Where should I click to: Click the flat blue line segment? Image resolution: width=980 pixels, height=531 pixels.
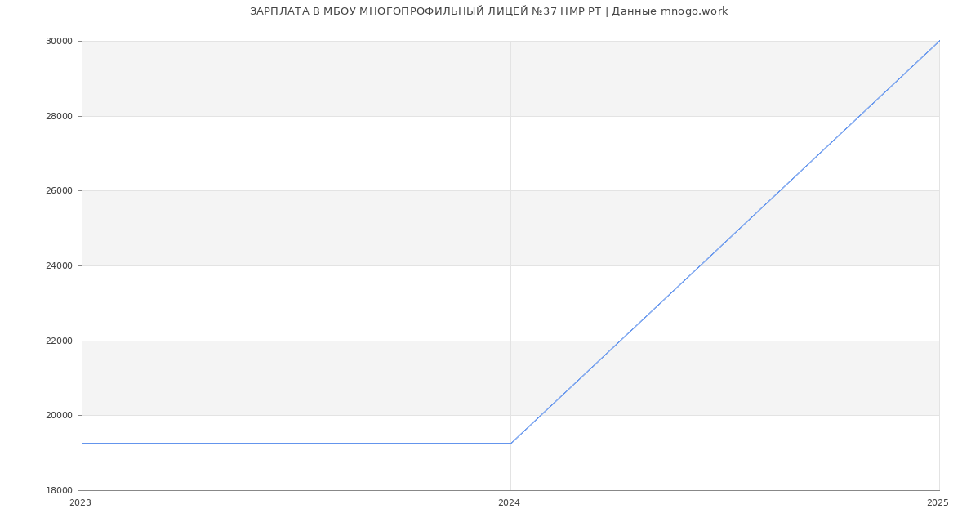[296, 444]
